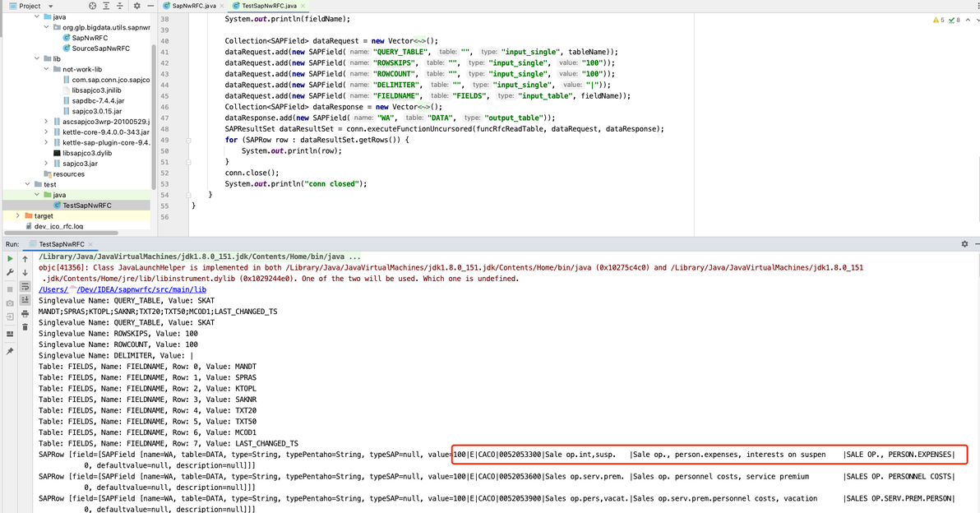Close TestSapNwRFC.java editor tab
Screen dimensions: 980x513
point(303,6)
